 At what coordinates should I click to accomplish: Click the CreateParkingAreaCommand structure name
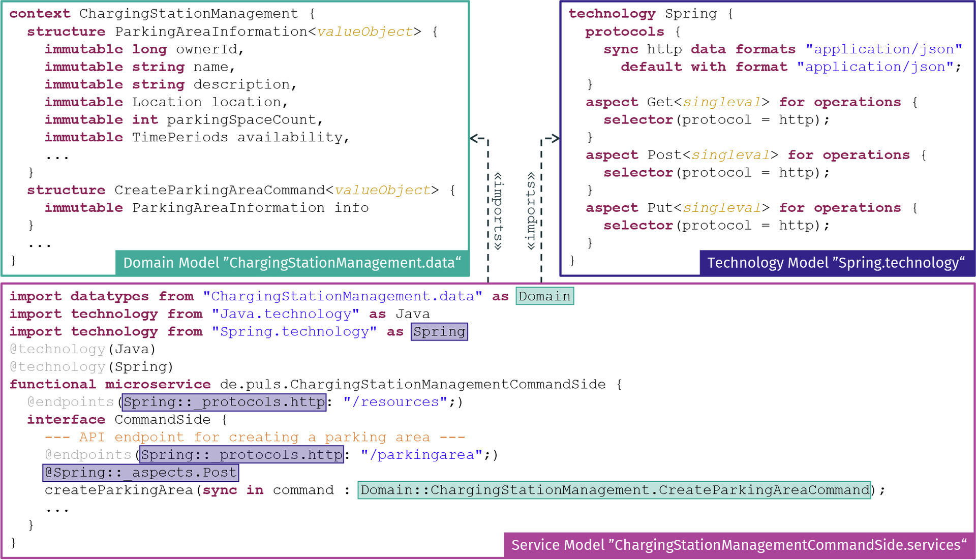click(220, 190)
